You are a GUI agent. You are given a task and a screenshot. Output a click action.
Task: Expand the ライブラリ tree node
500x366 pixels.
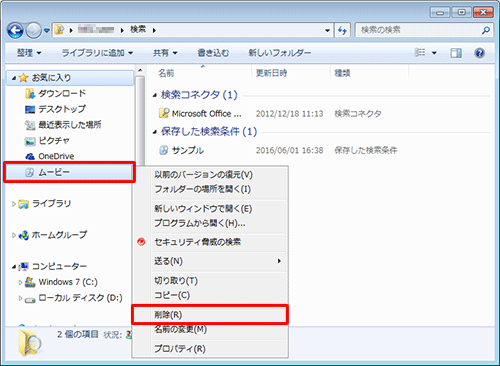[14, 204]
